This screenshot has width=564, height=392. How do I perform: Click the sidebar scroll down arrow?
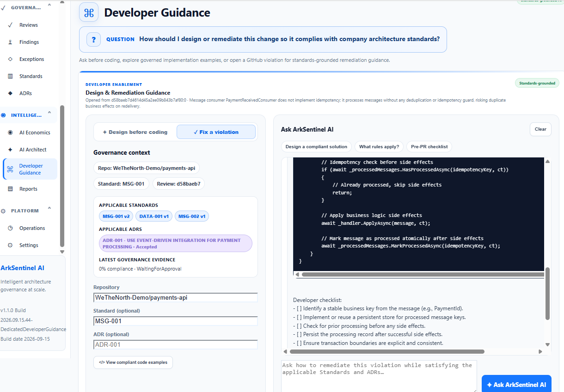(62, 252)
